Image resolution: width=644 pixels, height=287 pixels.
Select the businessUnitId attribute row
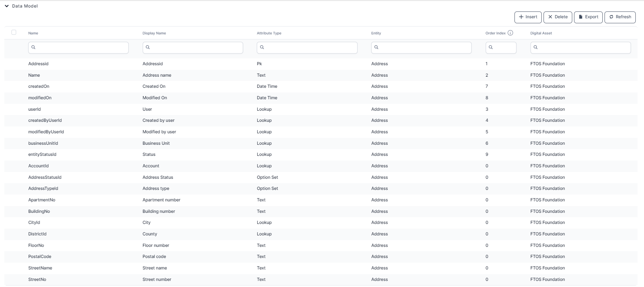[x=43, y=143]
